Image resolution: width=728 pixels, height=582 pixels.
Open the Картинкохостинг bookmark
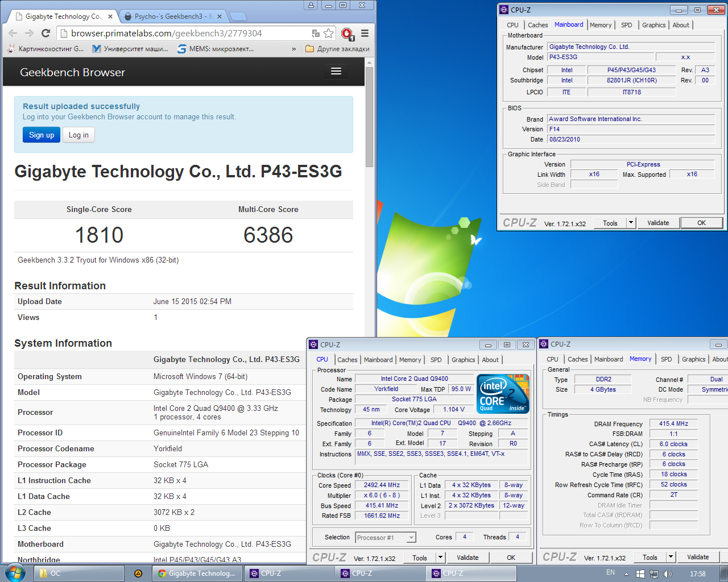tap(45, 49)
